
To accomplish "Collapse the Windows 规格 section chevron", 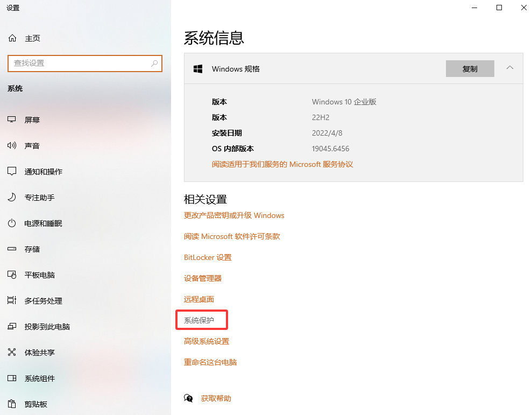I will pyautogui.click(x=509, y=68).
